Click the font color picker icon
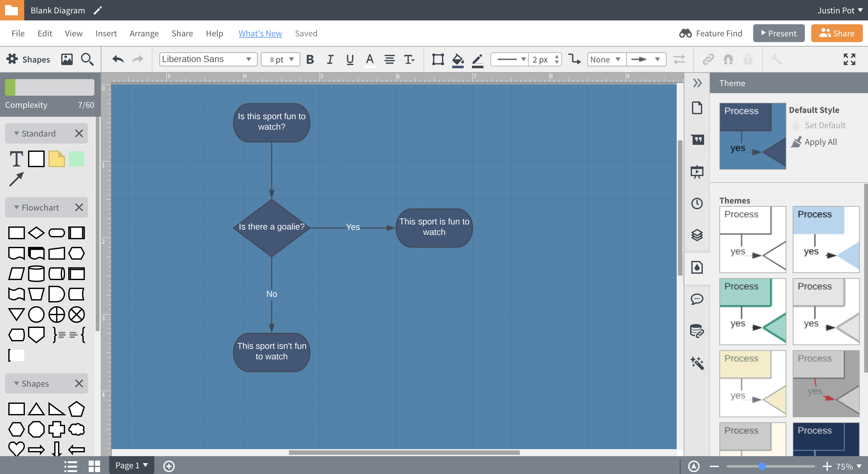The height and width of the screenshot is (474, 868). coord(370,59)
